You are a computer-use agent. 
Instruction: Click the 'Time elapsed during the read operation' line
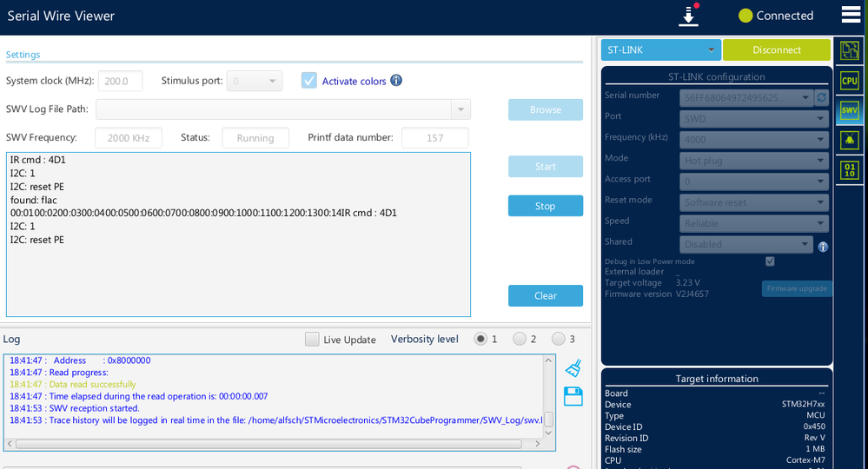click(138, 396)
